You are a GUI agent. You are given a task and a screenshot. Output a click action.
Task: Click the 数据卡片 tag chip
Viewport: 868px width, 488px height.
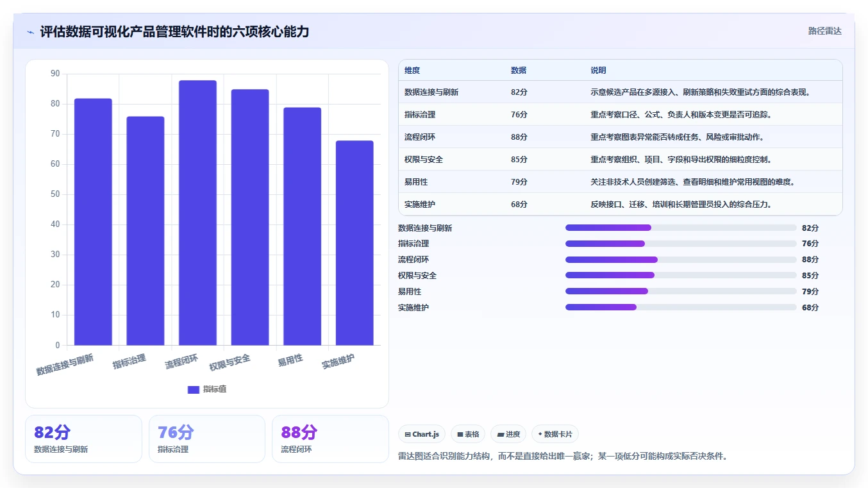(555, 434)
